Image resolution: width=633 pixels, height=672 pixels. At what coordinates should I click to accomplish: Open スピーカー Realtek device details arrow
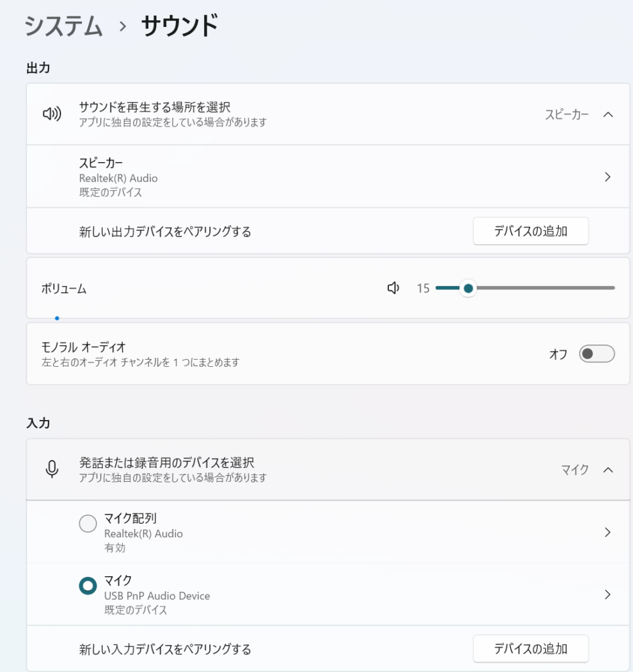pos(607,177)
